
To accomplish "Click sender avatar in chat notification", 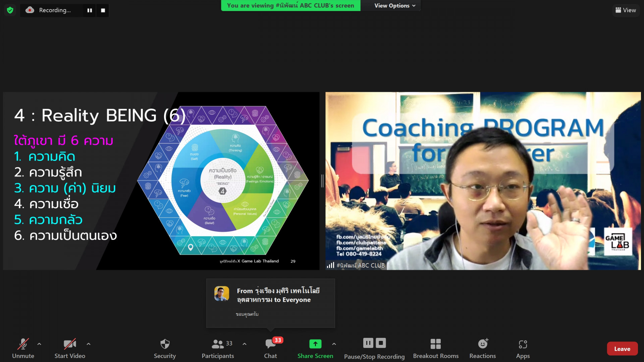I will tap(222, 294).
